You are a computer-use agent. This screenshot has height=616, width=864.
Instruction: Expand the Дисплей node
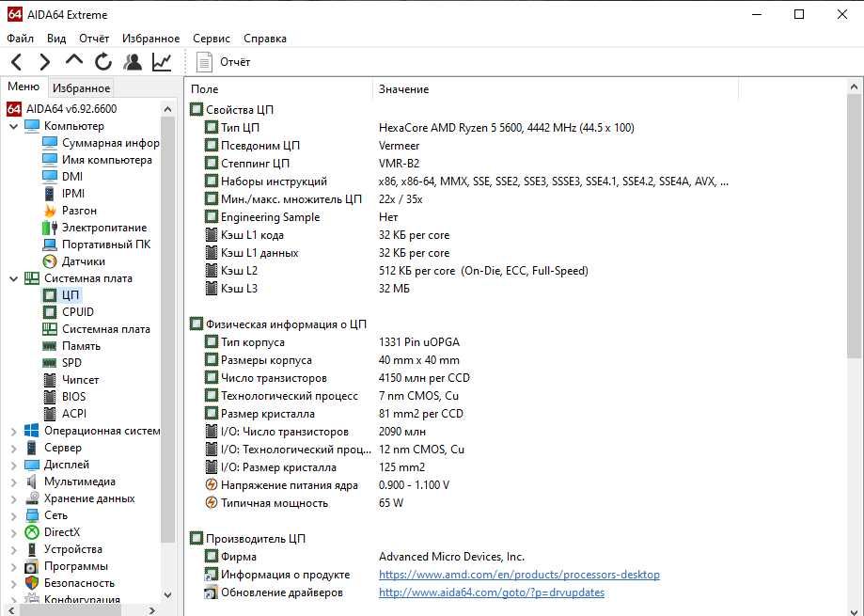pos(14,466)
